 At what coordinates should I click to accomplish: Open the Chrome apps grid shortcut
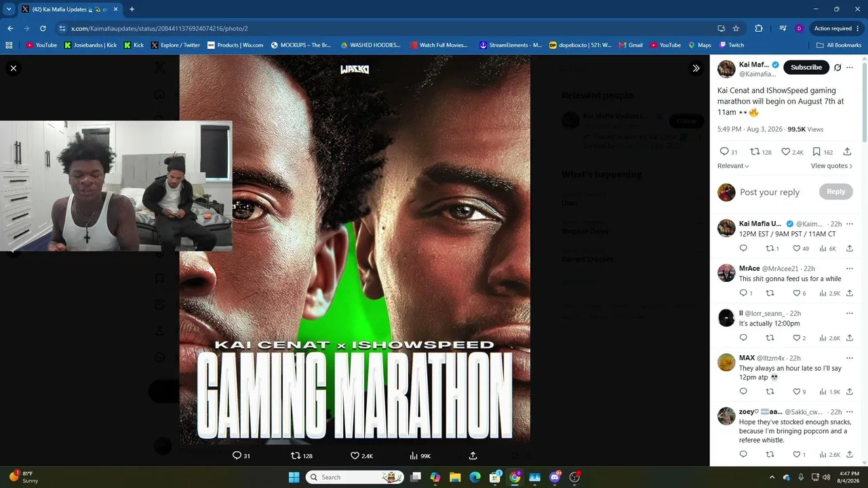coord(9,45)
